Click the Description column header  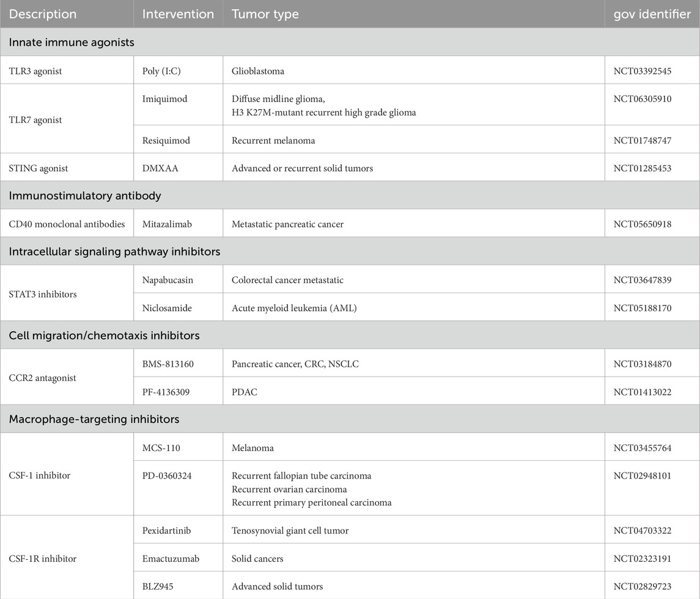(x=43, y=14)
